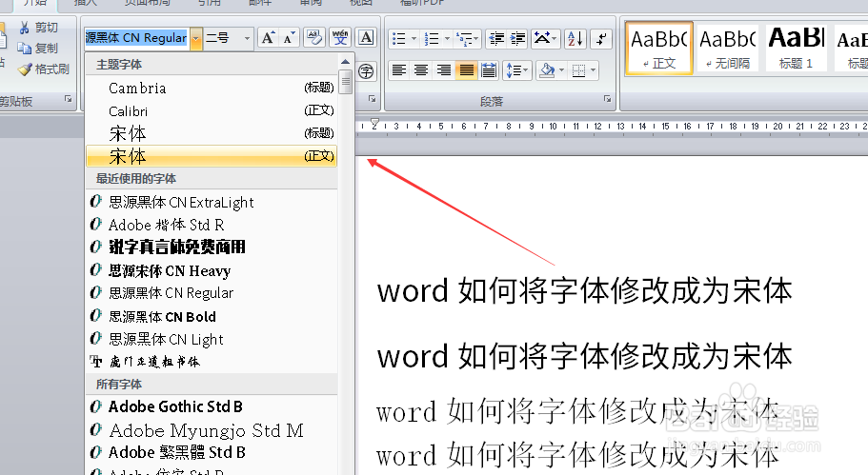Apply the 无间隔 (No Spacing) style

pos(728,49)
